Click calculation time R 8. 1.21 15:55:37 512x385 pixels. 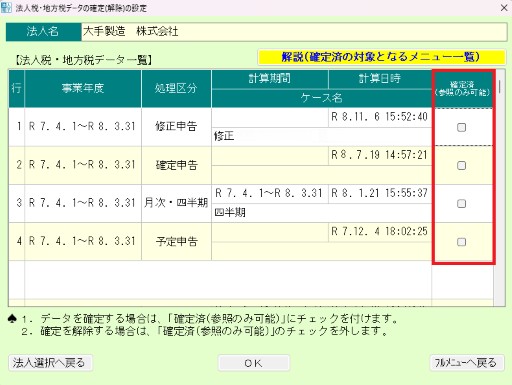click(380, 193)
